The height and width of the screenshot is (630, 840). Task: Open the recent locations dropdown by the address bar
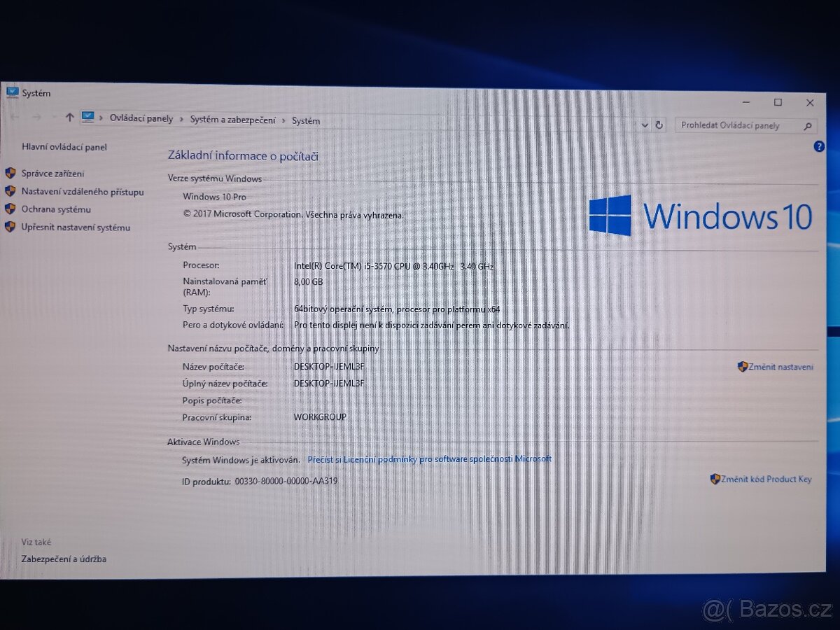coord(645,125)
